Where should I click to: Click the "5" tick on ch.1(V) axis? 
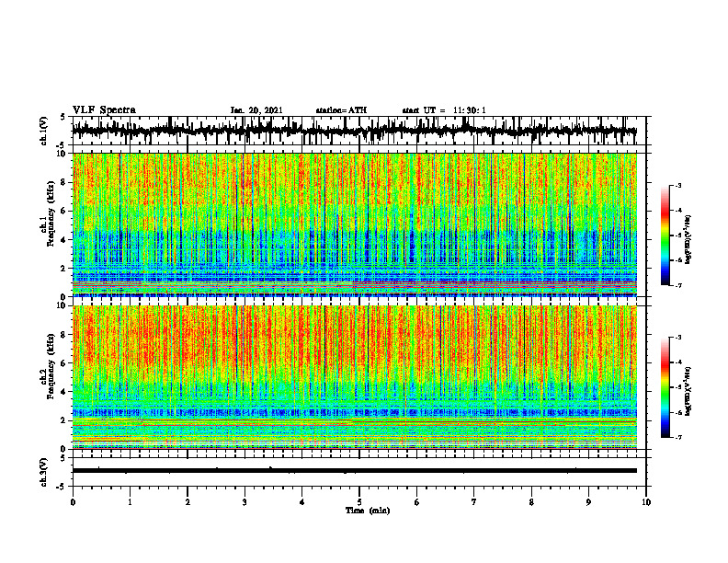tap(63, 118)
